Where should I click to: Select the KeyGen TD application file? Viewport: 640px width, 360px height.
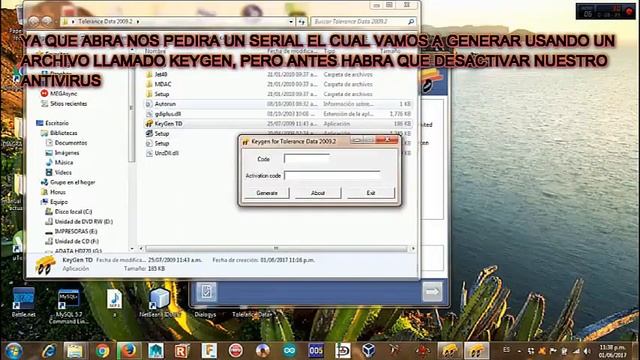168,124
